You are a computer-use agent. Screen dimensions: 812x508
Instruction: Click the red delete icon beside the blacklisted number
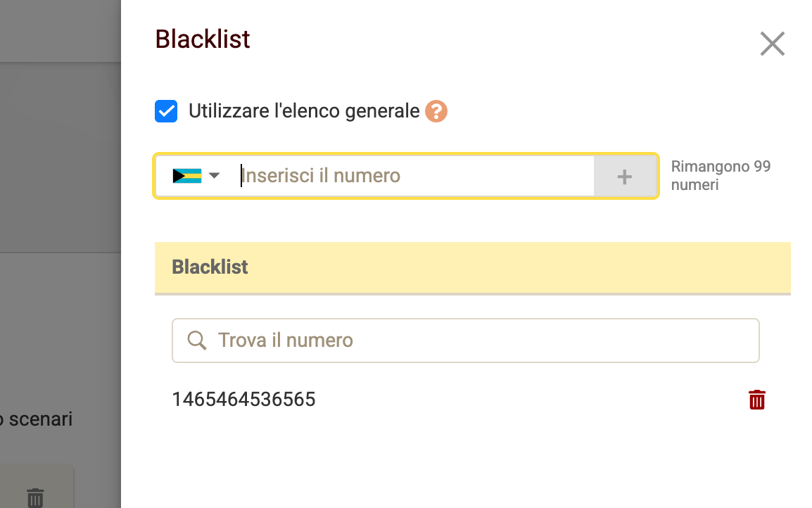[756, 399]
